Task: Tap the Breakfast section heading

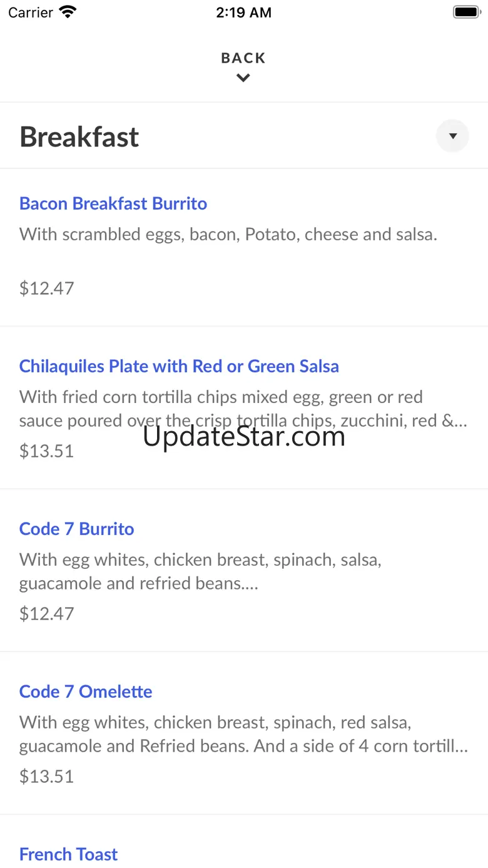Action: tap(79, 137)
